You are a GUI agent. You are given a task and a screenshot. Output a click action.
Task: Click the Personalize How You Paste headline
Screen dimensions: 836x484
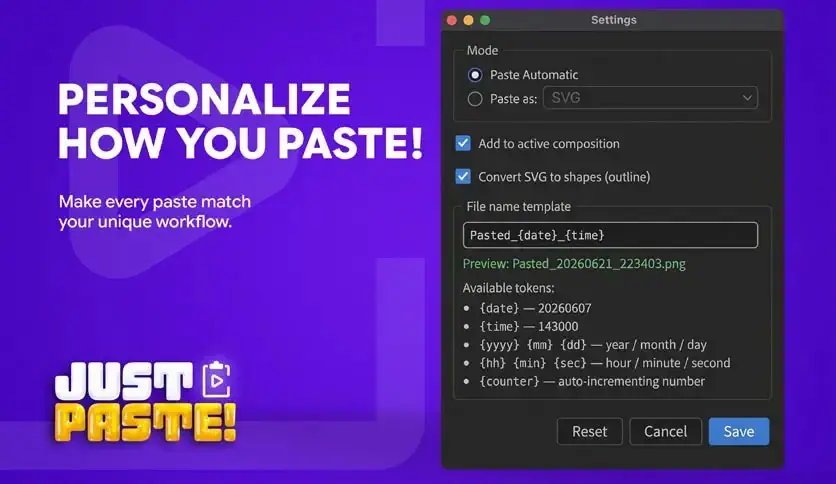pos(240,121)
